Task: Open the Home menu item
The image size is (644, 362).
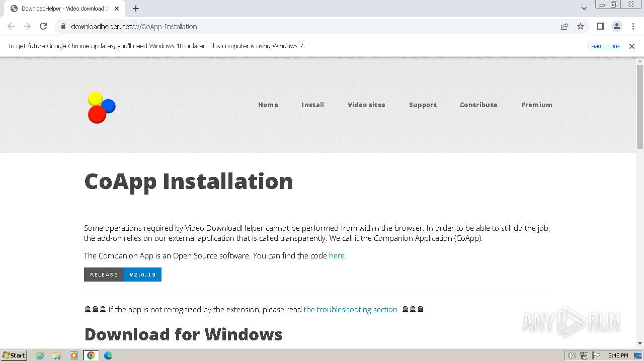Action: click(268, 105)
